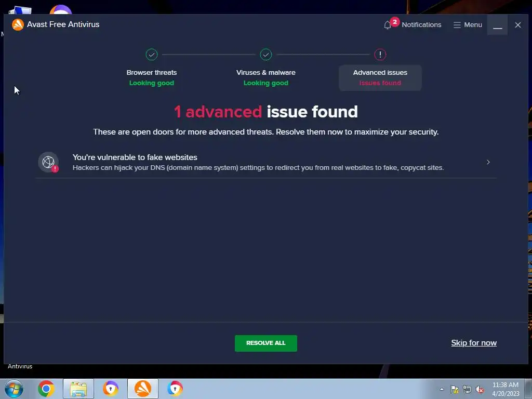The image size is (532, 399).
Task: Open Avast Secure Browser purple taskbar icon
Action: pos(111,389)
